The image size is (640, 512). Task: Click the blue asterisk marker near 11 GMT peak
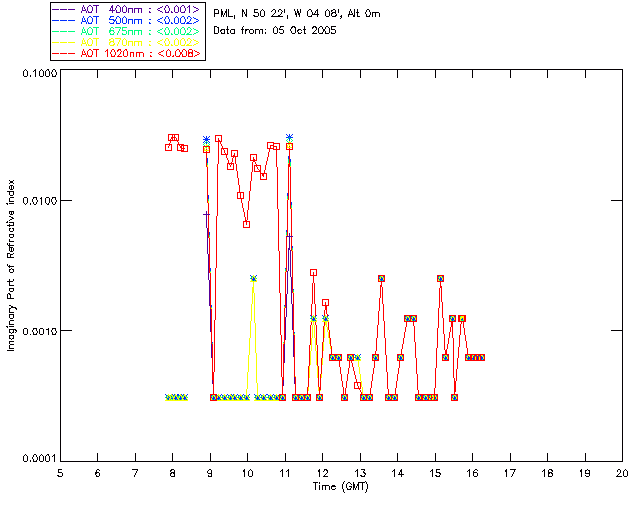click(289, 138)
